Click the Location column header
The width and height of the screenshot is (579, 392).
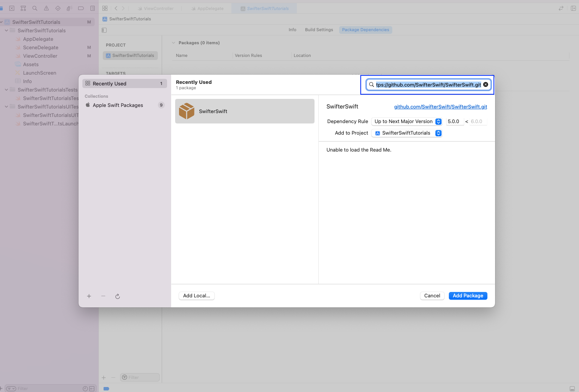pyautogui.click(x=302, y=56)
